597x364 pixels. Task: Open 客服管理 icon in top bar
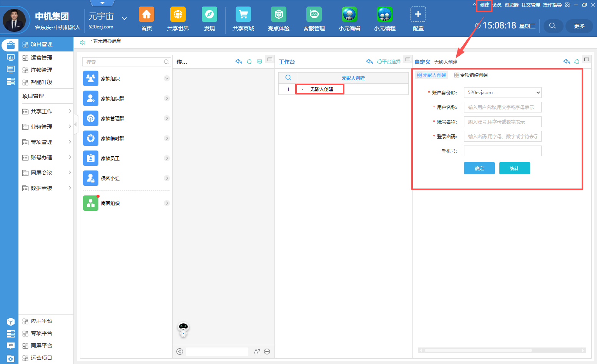coord(314,15)
